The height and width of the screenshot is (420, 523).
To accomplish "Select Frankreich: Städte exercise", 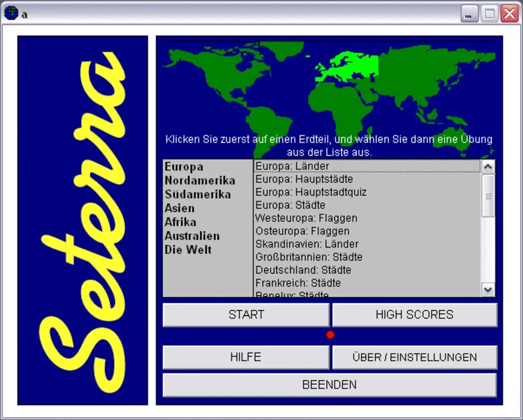I will coord(367,283).
